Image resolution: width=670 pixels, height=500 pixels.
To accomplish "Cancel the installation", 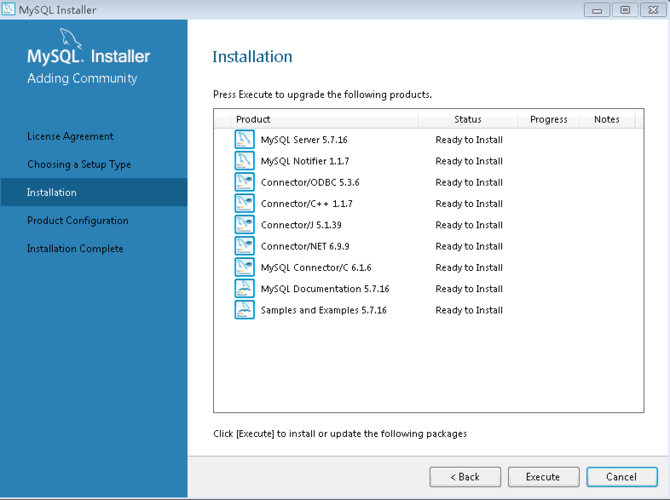I will (622, 477).
